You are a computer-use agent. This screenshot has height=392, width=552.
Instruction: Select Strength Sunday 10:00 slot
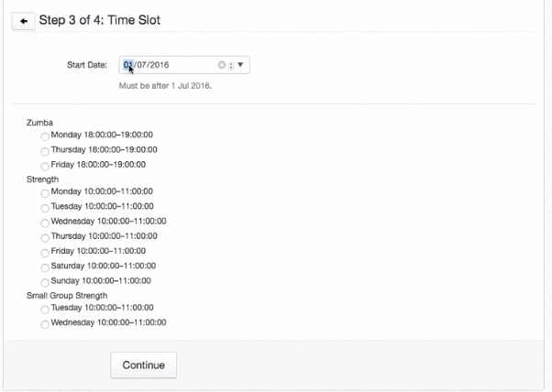click(45, 281)
